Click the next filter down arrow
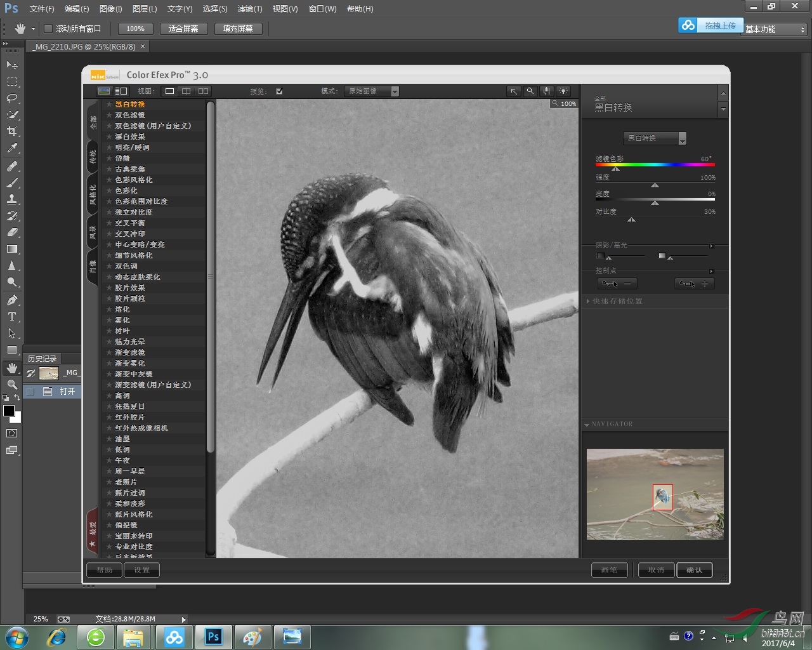 click(x=723, y=110)
